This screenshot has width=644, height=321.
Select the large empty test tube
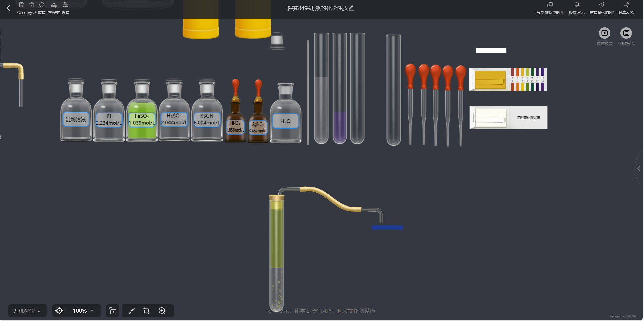393,90
